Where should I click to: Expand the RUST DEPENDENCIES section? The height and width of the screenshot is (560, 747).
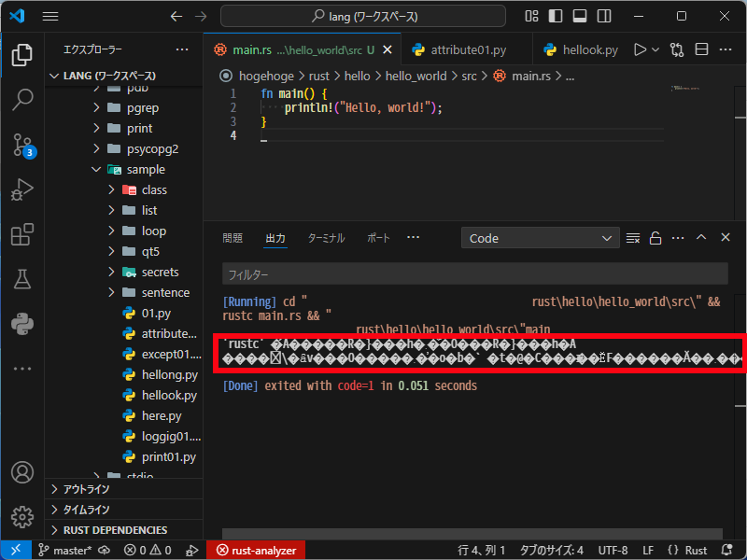point(124,530)
